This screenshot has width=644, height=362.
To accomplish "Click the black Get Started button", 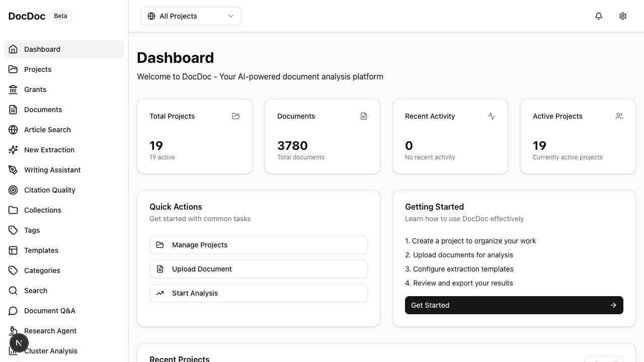I will pos(514,305).
